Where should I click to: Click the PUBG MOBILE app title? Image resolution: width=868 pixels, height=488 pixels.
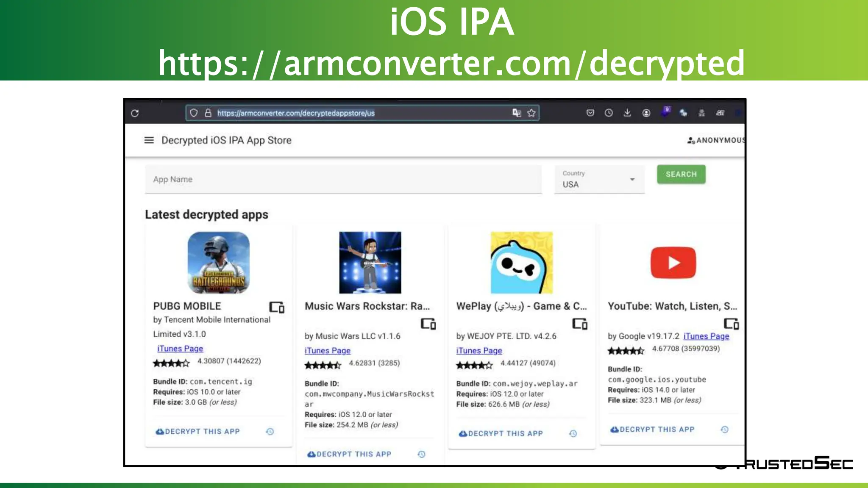187,306
